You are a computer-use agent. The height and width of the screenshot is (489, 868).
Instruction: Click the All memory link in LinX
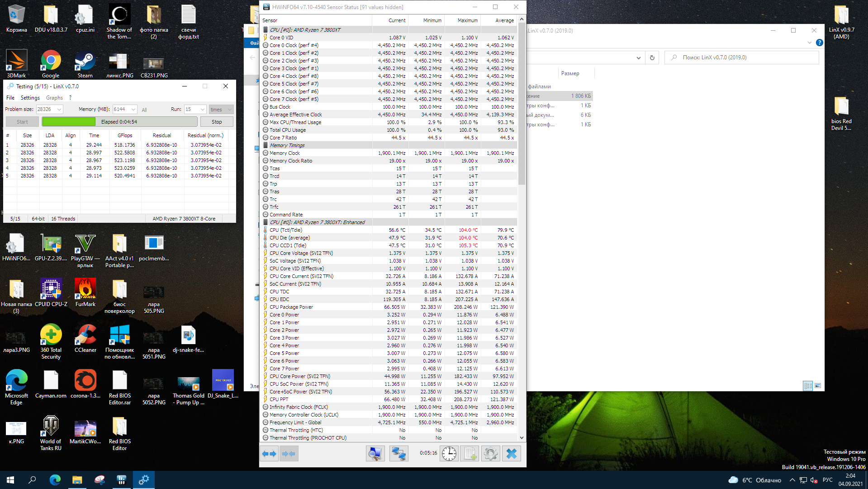pos(144,110)
